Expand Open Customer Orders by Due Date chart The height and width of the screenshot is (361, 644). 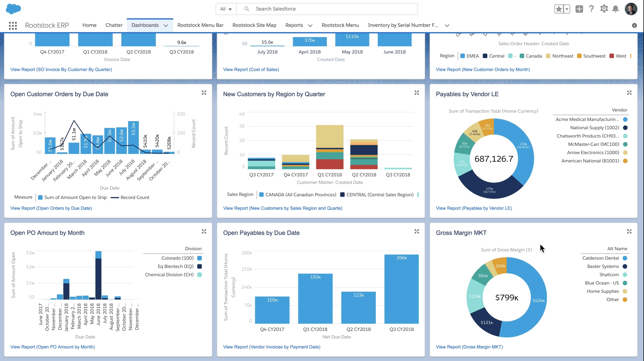click(204, 93)
